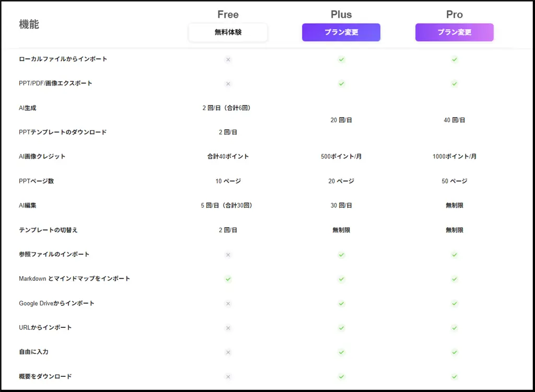The height and width of the screenshot is (392, 535).
Task: Click the check mark for Plus URLからインポート
Action: click(341, 328)
